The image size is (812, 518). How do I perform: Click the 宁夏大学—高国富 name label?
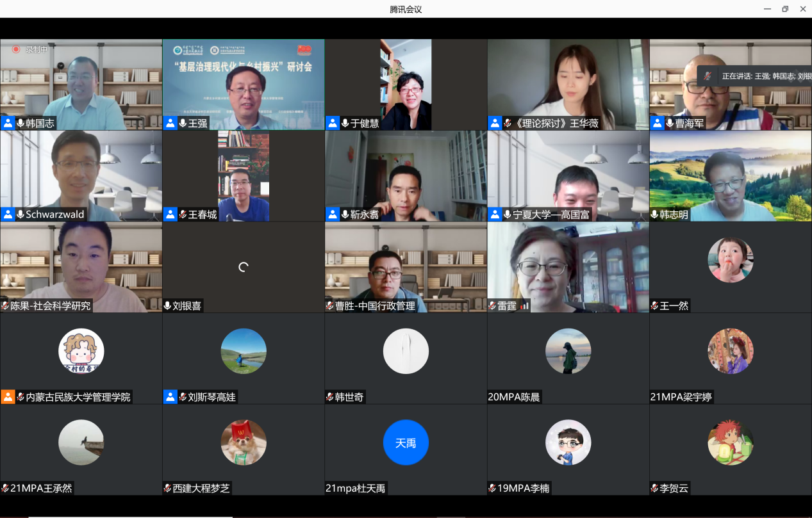coord(551,214)
